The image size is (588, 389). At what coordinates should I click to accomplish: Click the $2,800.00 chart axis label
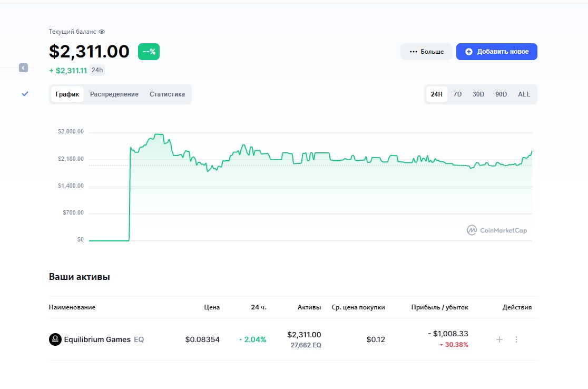click(x=71, y=132)
